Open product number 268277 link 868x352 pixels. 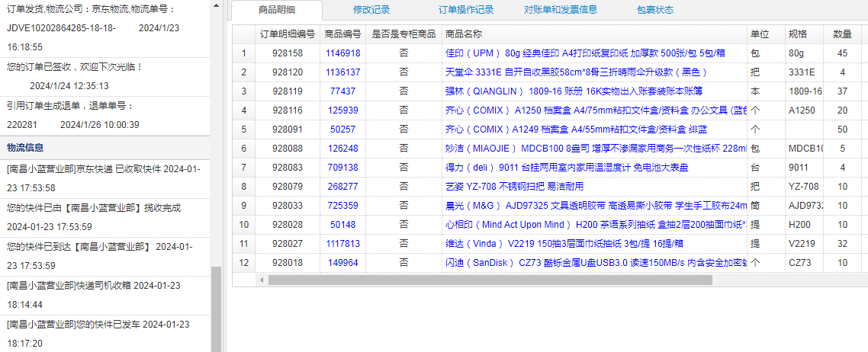pyautogui.click(x=342, y=186)
